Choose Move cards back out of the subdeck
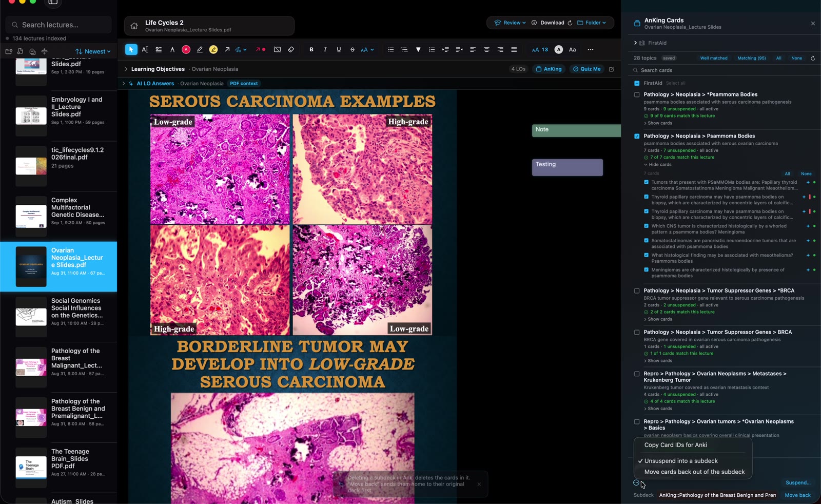The image size is (821, 504). coord(694,472)
